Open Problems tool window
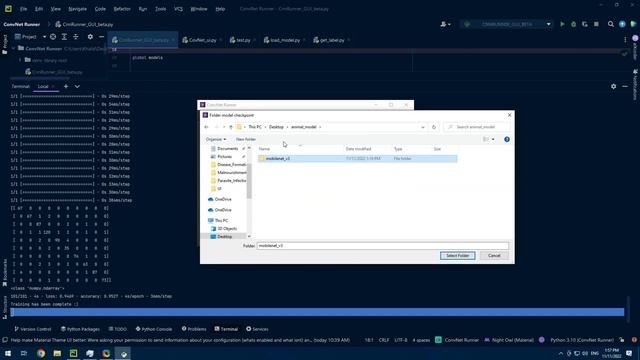The image size is (640, 360). pos(194,329)
